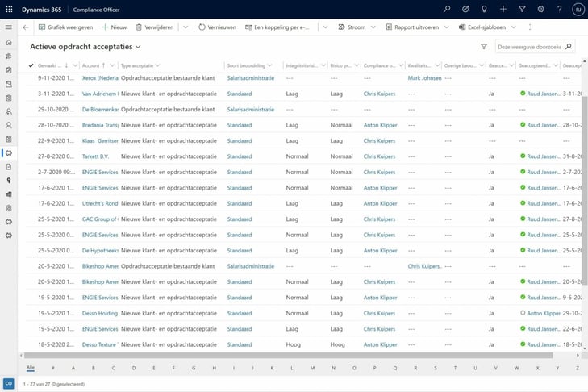588x392 pixels.
Task: Open Bredania Trans account link
Action: 100,125
